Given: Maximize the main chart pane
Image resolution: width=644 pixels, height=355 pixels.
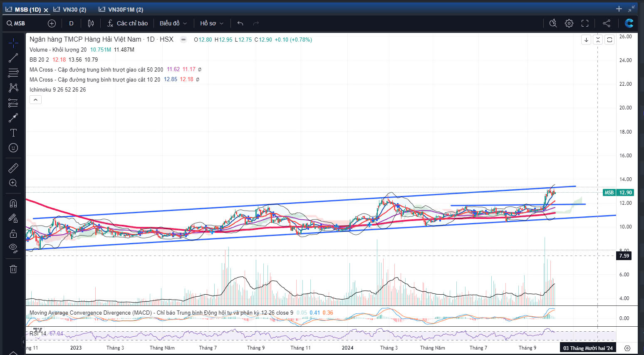Looking at the screenshot, I should pos(609,40).
